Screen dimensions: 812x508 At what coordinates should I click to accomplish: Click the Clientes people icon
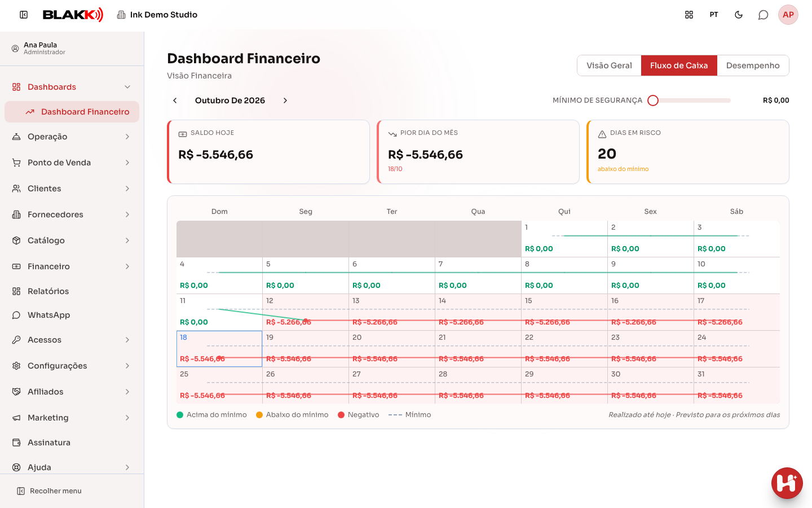click(16, 189)
